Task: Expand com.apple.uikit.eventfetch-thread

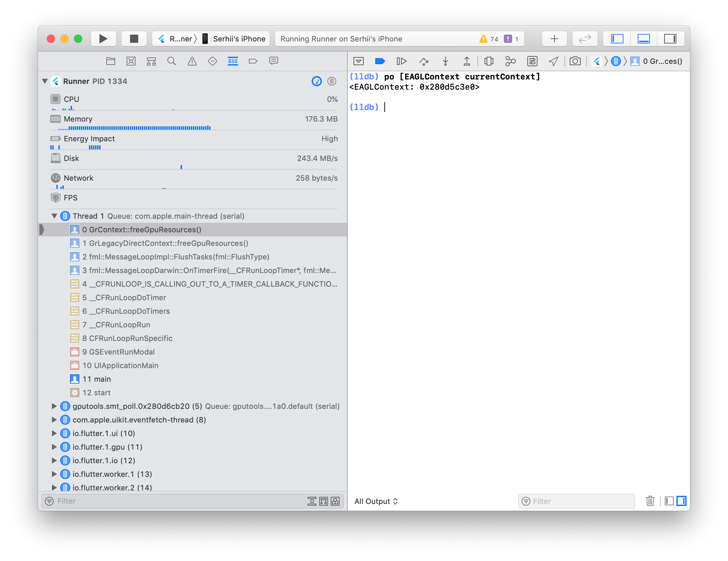Action: click(54, 420)
